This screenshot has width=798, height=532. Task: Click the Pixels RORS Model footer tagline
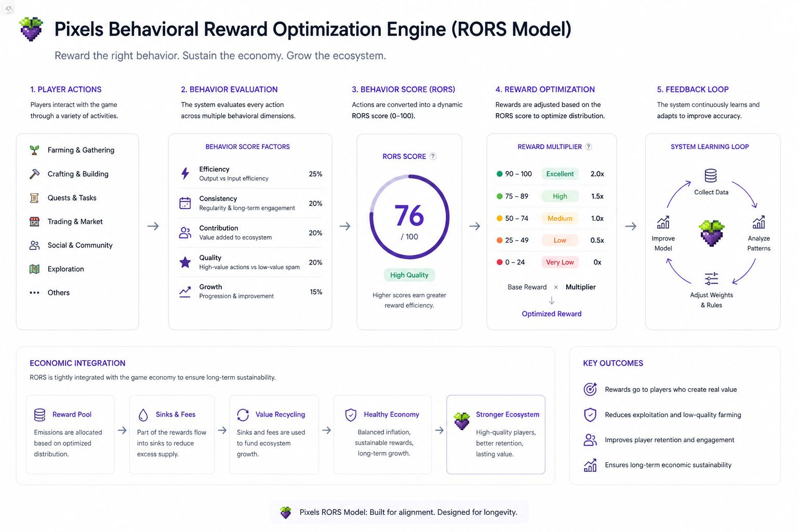408,512
